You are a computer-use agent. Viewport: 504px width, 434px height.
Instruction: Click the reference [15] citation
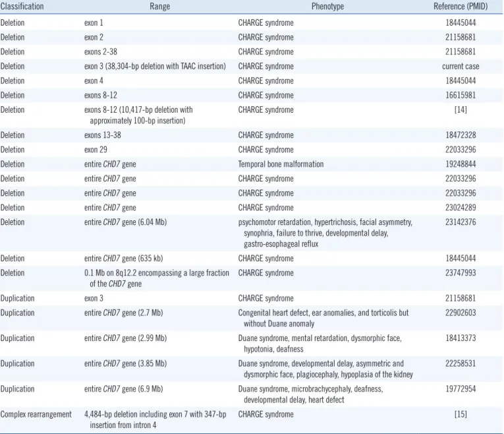tap(461, 414)
